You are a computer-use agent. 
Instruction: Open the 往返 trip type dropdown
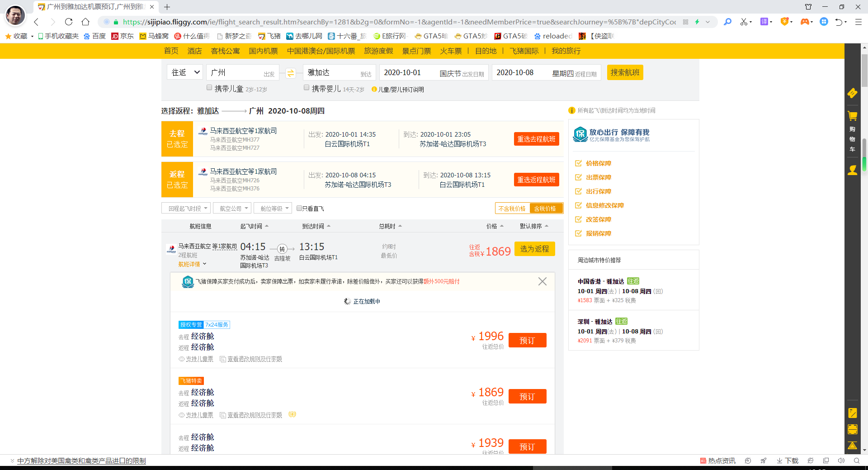tap(185, 72)
